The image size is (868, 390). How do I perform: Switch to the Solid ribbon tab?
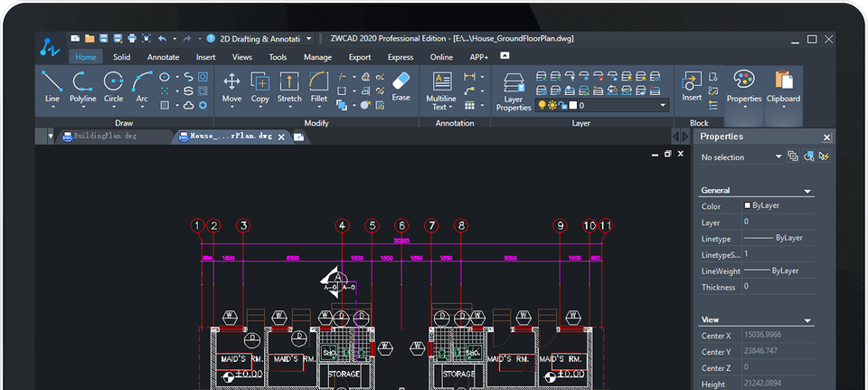122,56
